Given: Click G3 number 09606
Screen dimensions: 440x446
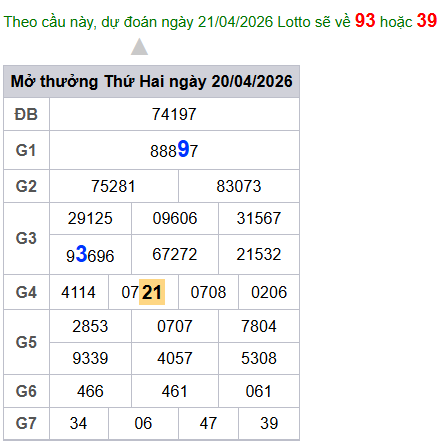Looking at the screenshot, I should (x=175, y=219).
